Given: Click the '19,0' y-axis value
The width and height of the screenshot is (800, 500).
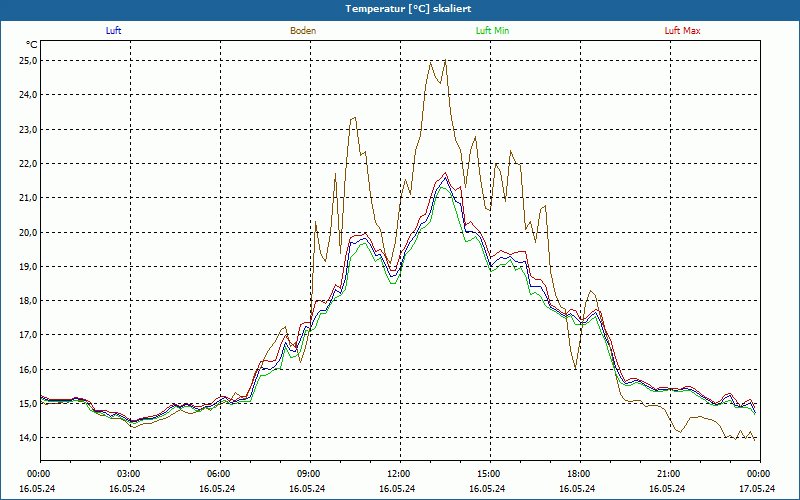Looking at the screenshot, I should pyautogui.click(x=28, y=267).
